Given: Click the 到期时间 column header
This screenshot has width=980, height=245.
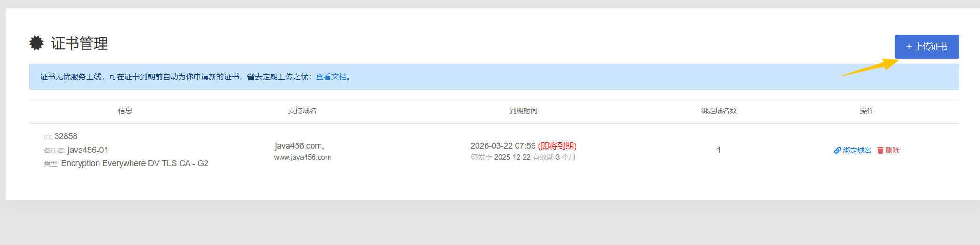Looking at the screenshot, I should point(523,111).
